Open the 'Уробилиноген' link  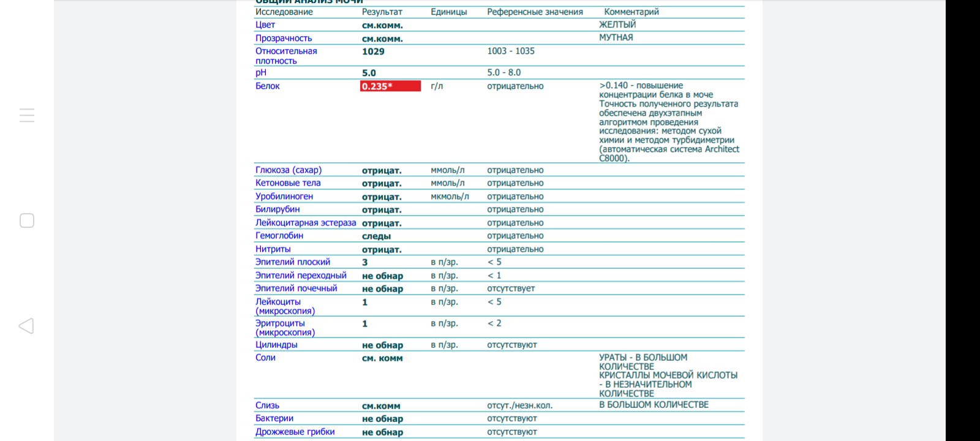[284, 197]
